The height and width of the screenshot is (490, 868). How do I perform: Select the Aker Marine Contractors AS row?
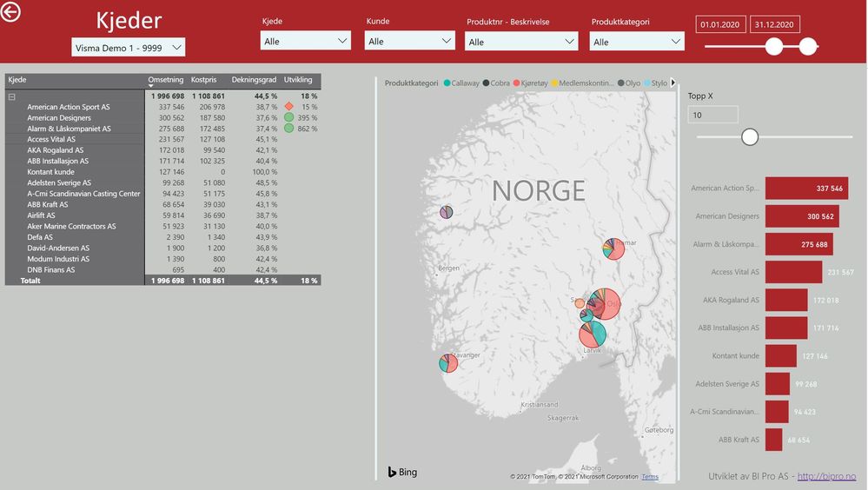point(162,227)
